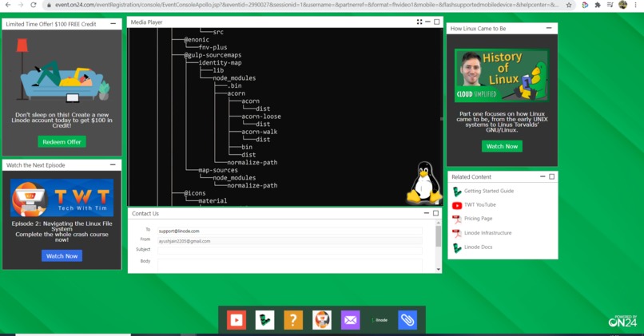Image resolution: width=644 pixels, height=336 pixels.
Task: Click the '@gulp-sourcemaps' line in the video
Action: point(213,55)
